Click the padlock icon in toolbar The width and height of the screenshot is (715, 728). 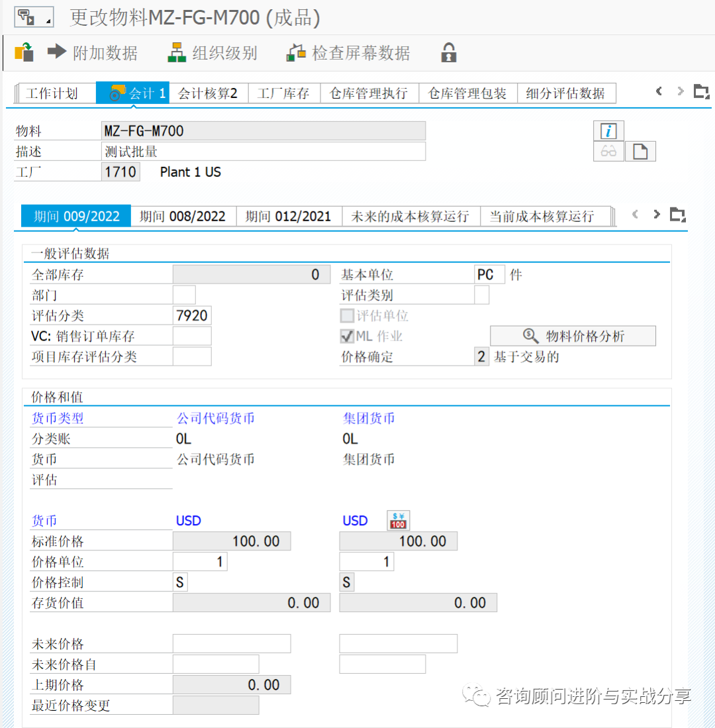[448, 52]
